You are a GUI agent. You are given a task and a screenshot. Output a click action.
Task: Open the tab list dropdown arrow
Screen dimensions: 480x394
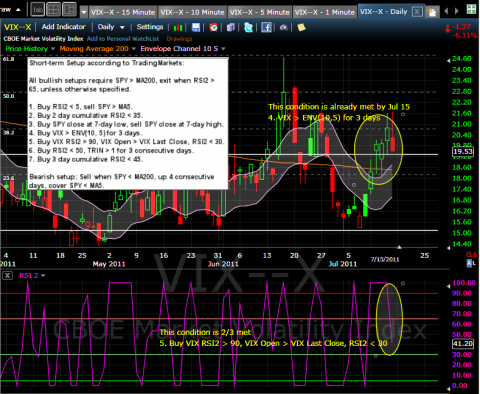[84, 13]
